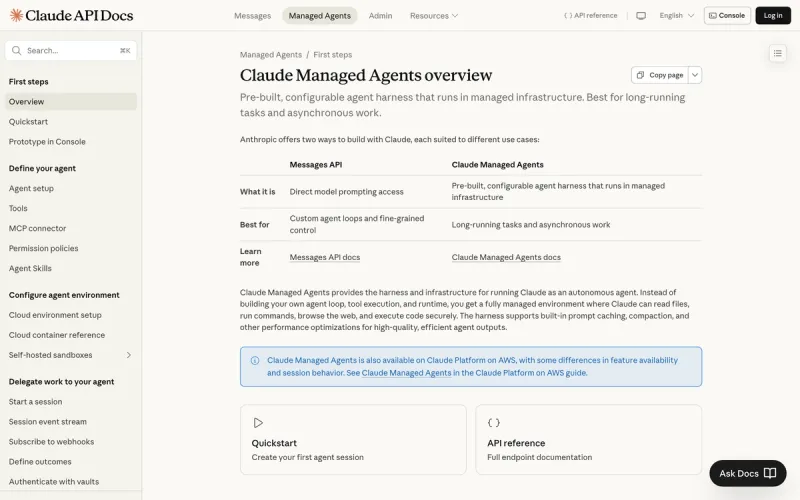Click the Console button

tap(727, 16)
